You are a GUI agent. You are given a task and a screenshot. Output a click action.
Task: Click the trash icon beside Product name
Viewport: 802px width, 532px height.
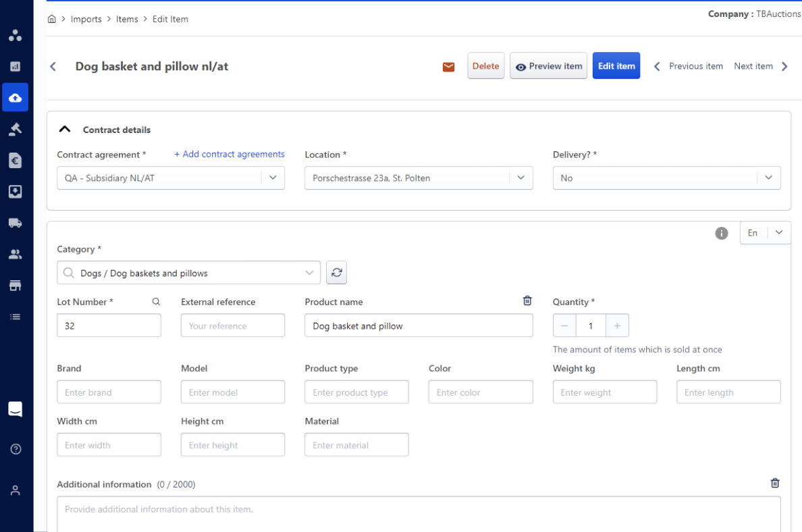coord(527,301)
